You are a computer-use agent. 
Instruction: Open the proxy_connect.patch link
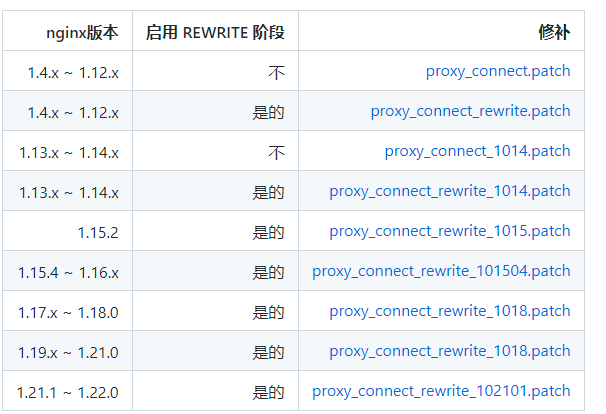(498, 72)
